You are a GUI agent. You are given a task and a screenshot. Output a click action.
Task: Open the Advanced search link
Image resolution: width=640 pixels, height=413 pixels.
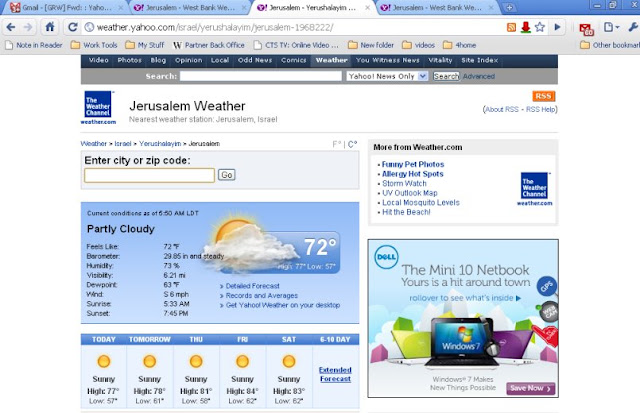pos(479,76)
